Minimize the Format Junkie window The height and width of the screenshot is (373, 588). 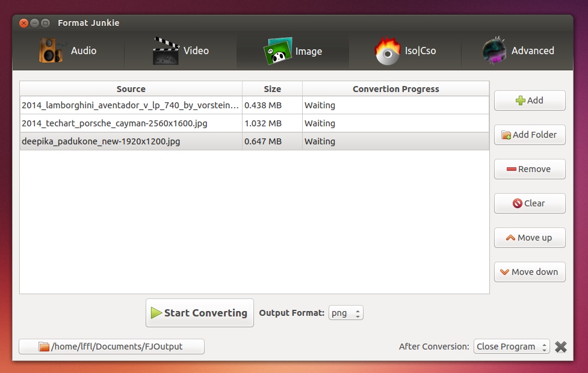coord(34,23)
